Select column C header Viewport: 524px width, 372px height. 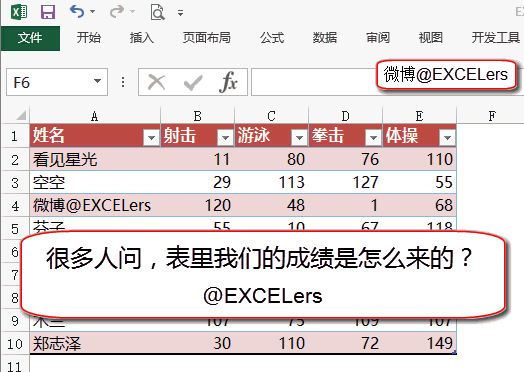[271, 116]
